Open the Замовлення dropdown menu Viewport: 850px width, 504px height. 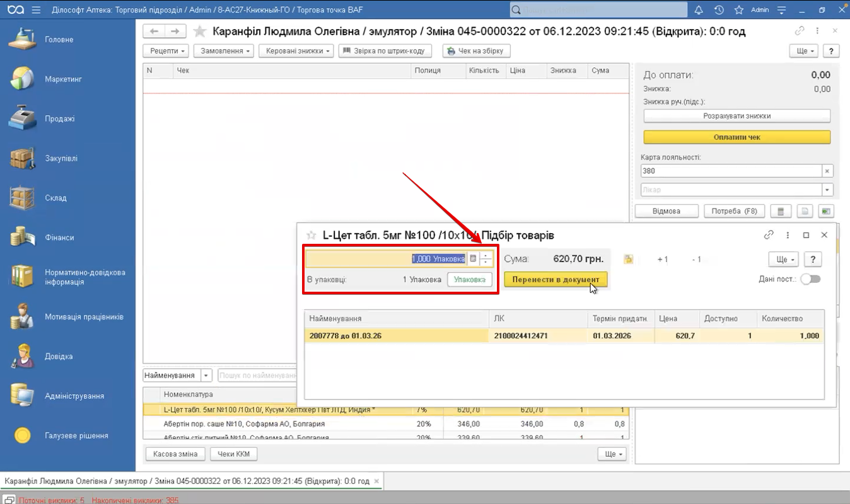(223, 51)
